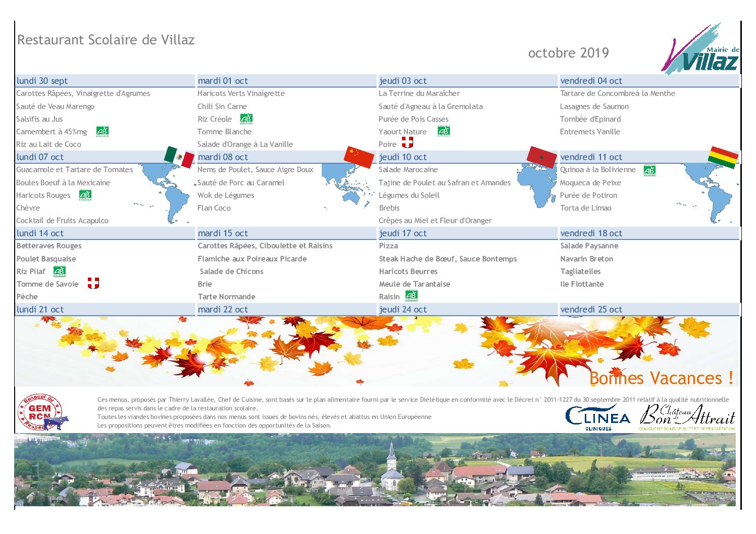Click the Mairie de Villaz logo
This screenshot has width=756, height=534.
700,49
